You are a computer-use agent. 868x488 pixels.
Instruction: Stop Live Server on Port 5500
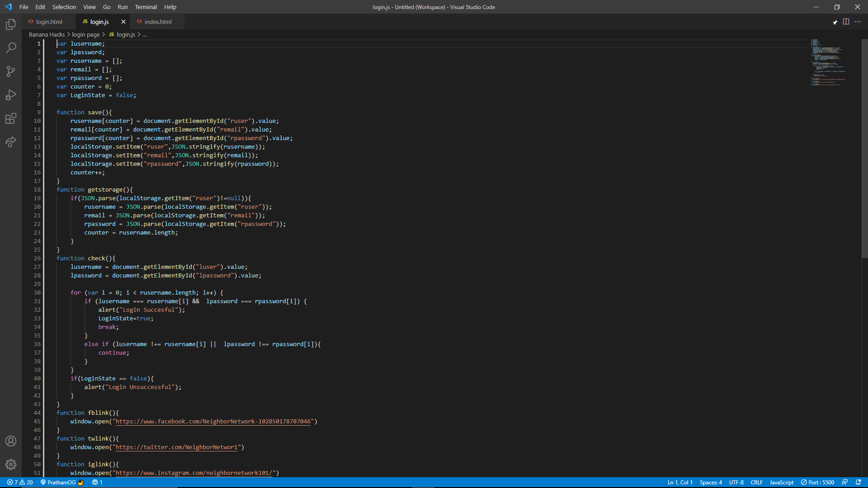(817, 482)
